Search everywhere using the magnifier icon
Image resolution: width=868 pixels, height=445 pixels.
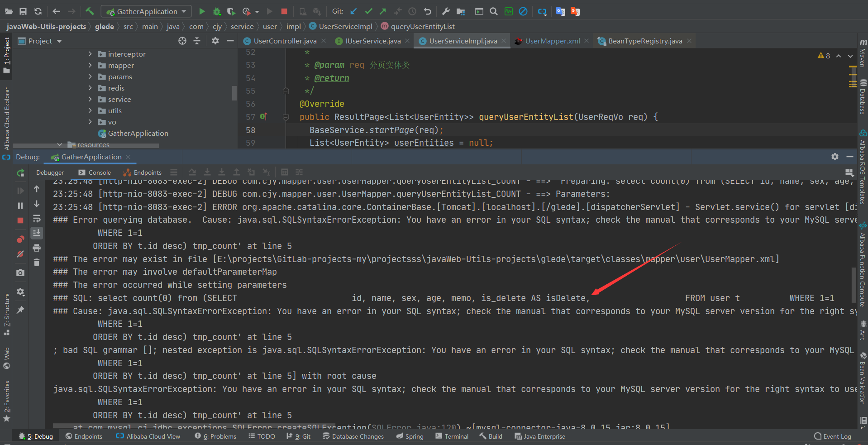click(494, 11)
